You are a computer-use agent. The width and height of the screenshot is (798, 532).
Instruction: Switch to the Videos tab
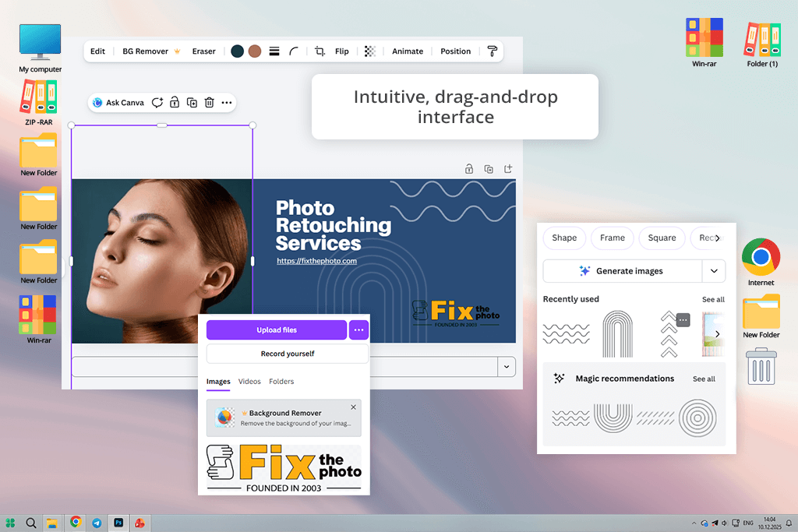(249, 382)
